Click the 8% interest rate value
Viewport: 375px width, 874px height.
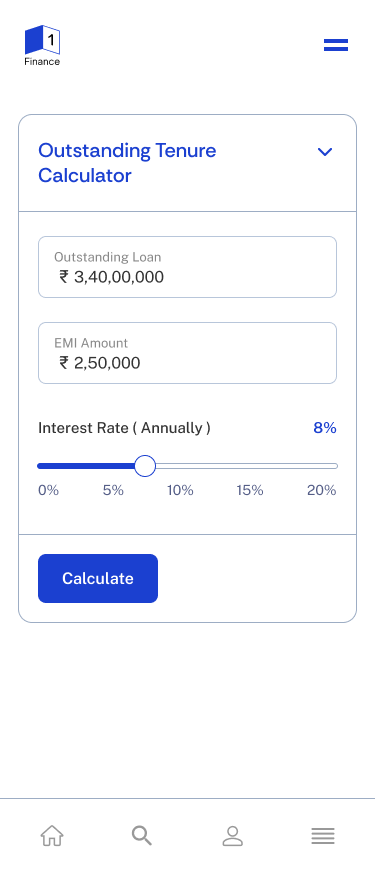[x=325, y=428]
